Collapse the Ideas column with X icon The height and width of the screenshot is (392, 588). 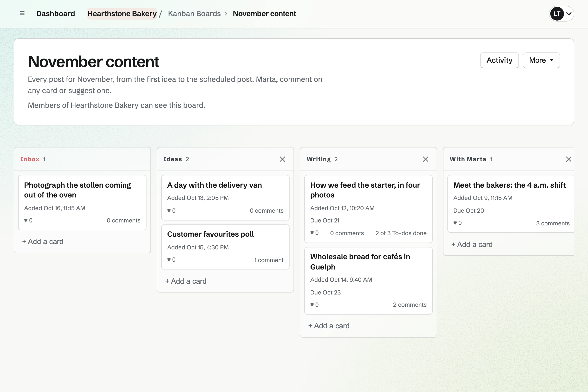tap(282, 159)
